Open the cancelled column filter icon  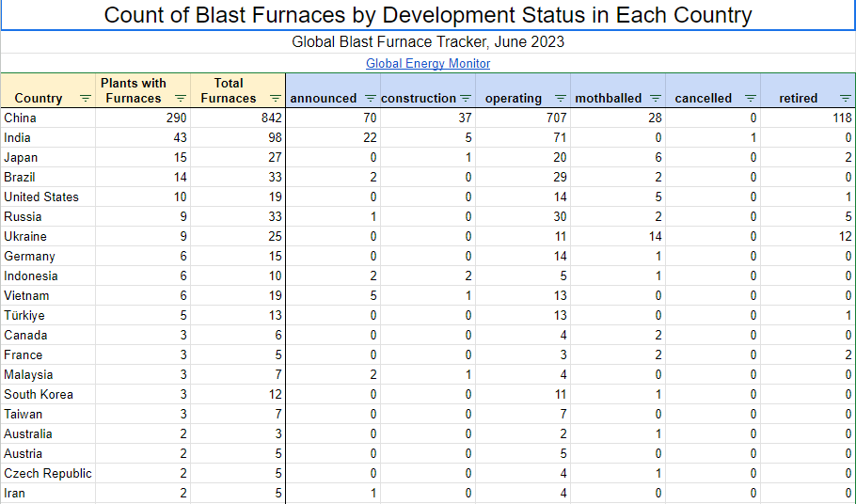coord(750,98)
